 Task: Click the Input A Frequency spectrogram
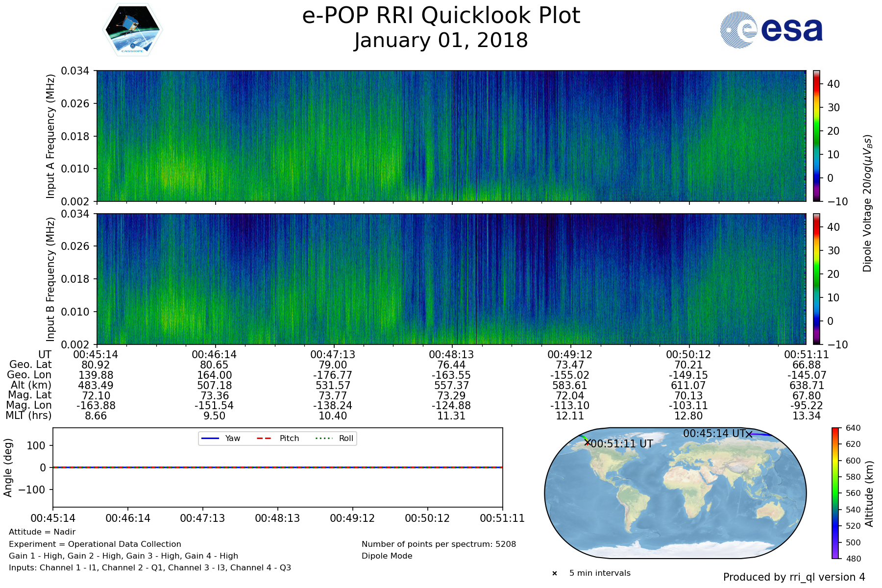(451, 136)
